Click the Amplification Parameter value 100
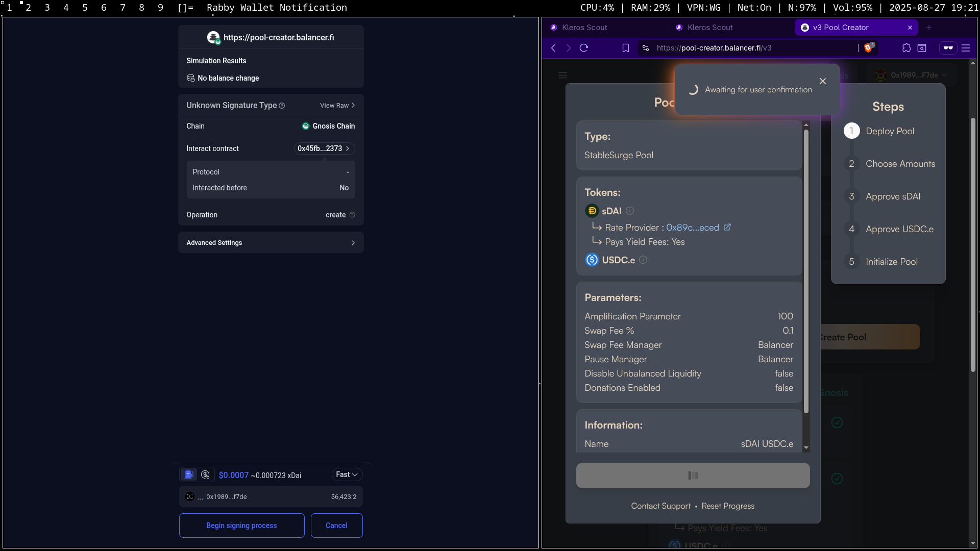Image resolution: width=980 pixels, height=551 pixels. (x=786, y=316)
